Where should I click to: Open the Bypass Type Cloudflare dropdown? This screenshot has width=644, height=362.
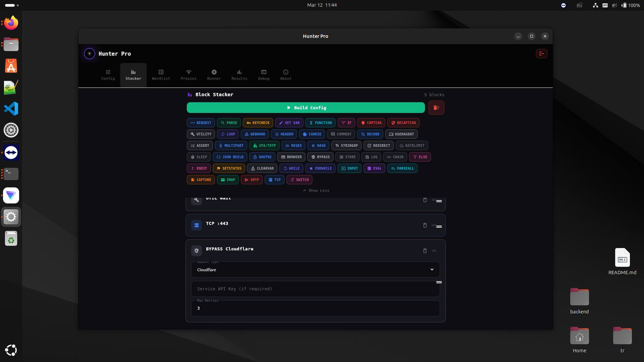315,269
